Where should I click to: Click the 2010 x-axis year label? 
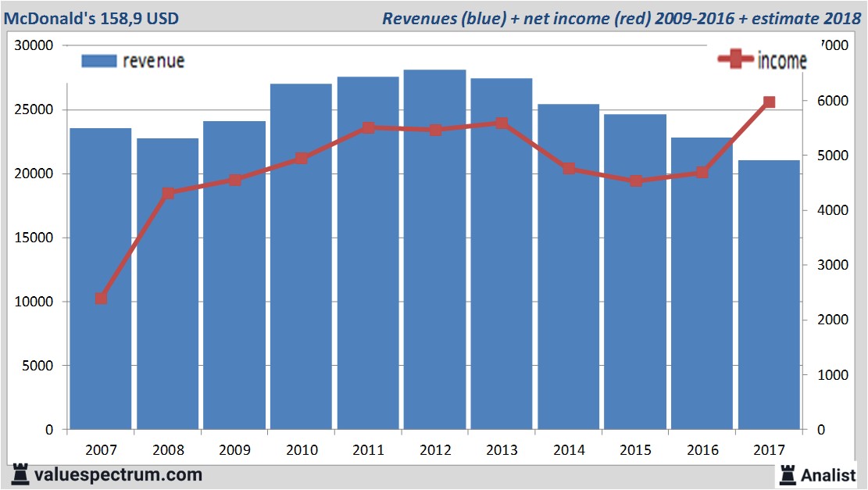[302, 449]
